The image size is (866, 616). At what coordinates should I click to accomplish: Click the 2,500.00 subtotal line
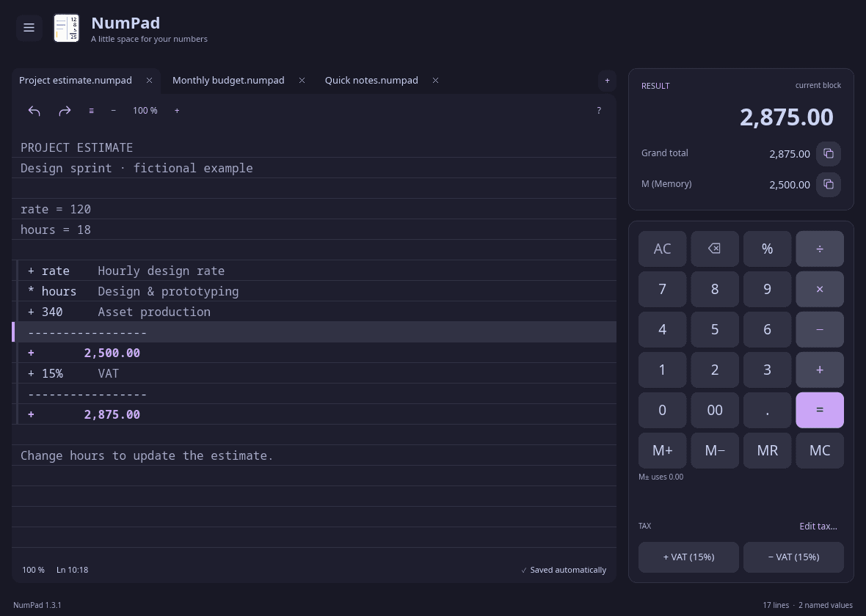(x=313, y=353)
